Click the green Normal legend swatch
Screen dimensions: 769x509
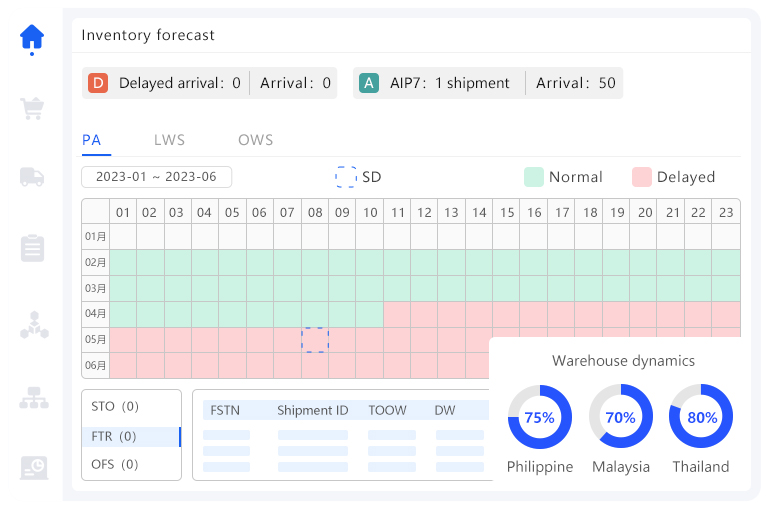tap(533, 177)
